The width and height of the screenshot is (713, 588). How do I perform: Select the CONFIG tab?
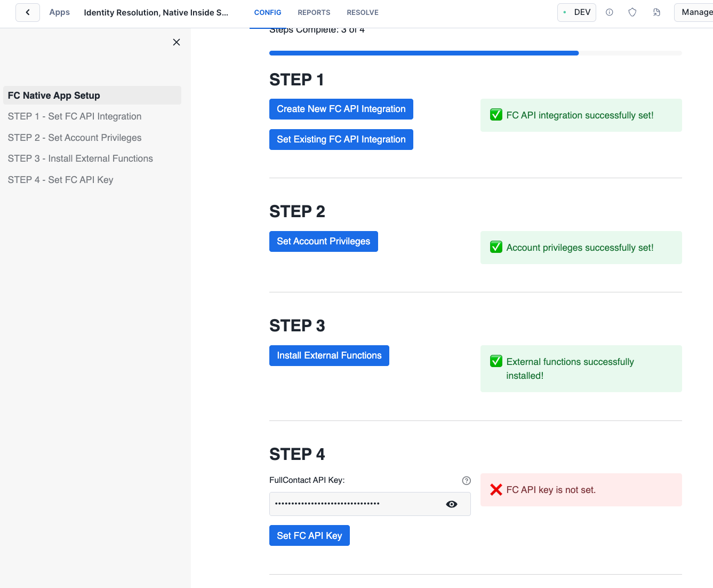pos(268,12)
